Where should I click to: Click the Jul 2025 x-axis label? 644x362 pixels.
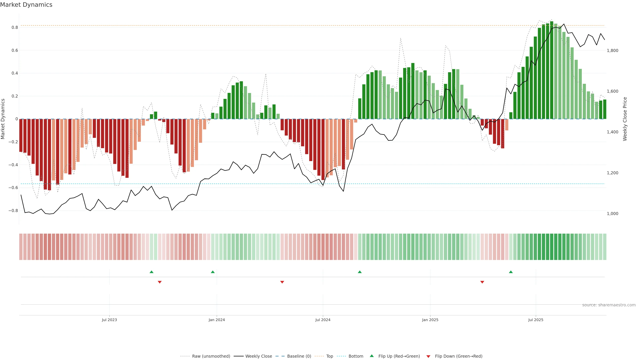[535, 320]
